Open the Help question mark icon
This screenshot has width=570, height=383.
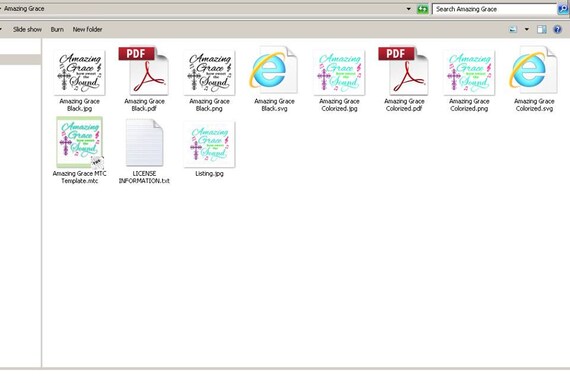557,29
